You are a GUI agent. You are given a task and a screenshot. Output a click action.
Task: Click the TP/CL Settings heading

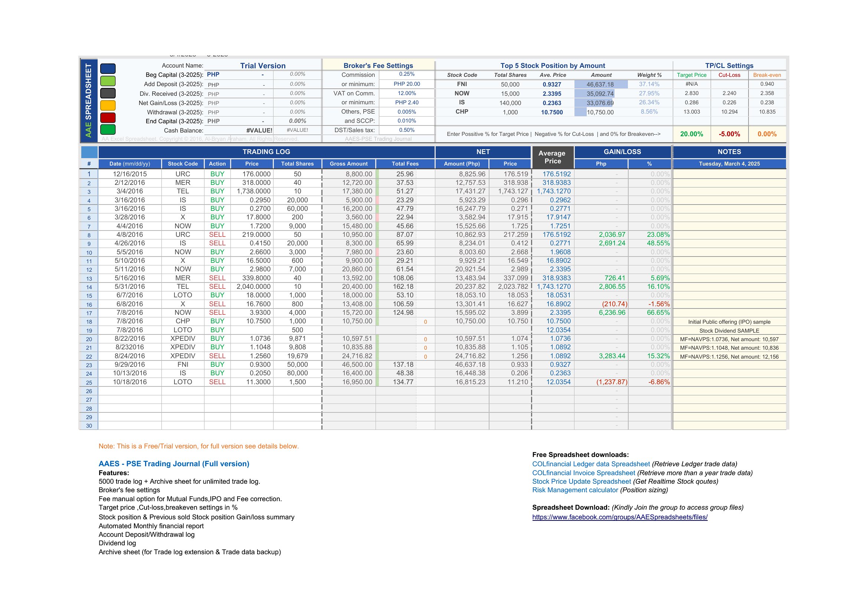click(729, 66)
